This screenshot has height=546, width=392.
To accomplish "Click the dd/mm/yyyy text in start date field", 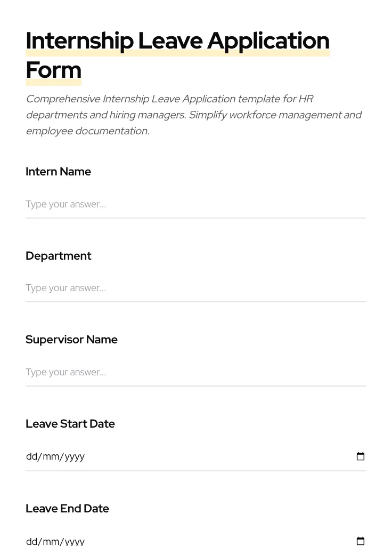I will coord(55,456).
